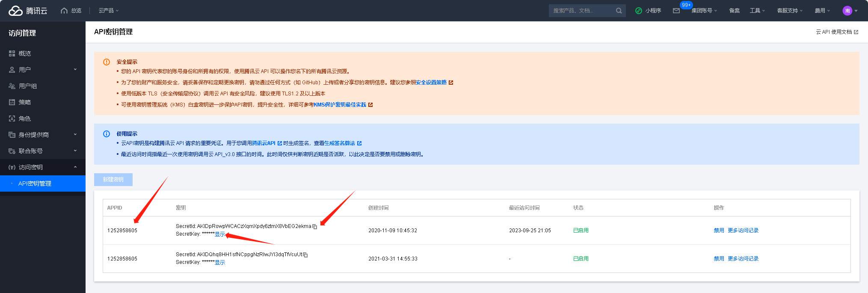Screen dimensions: 868x293
Task: Click the 99+ notification badge
Action: point(686,5)
